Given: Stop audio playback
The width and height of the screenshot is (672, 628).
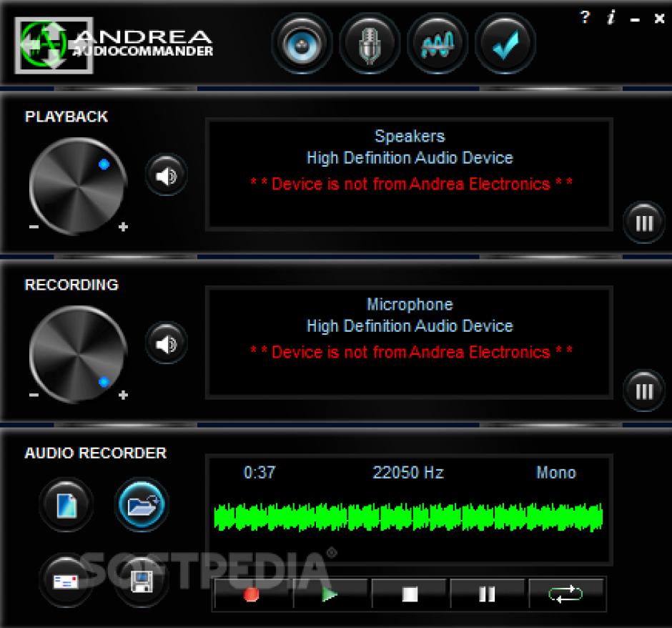Looking at the screenshot, I should (x=410, y=594).
